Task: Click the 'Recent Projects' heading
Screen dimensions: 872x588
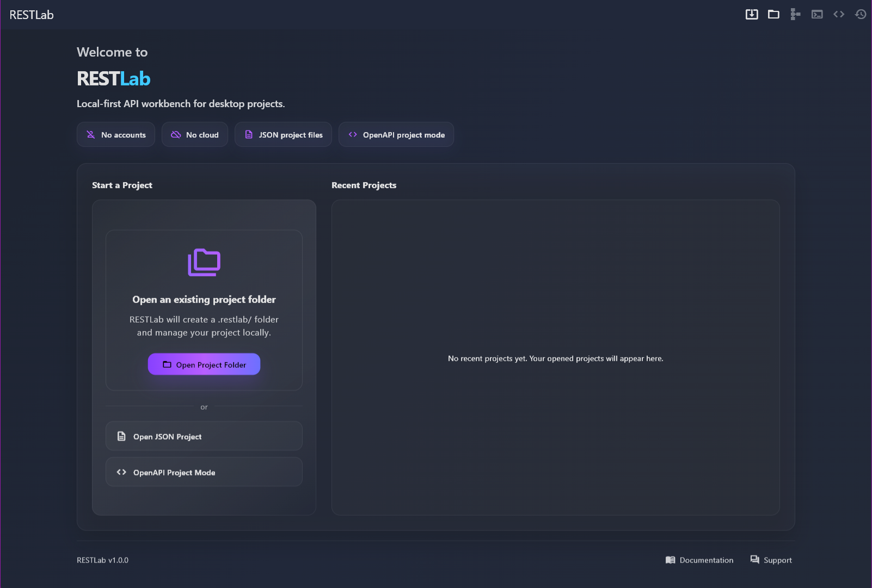Action: [364, 185]
